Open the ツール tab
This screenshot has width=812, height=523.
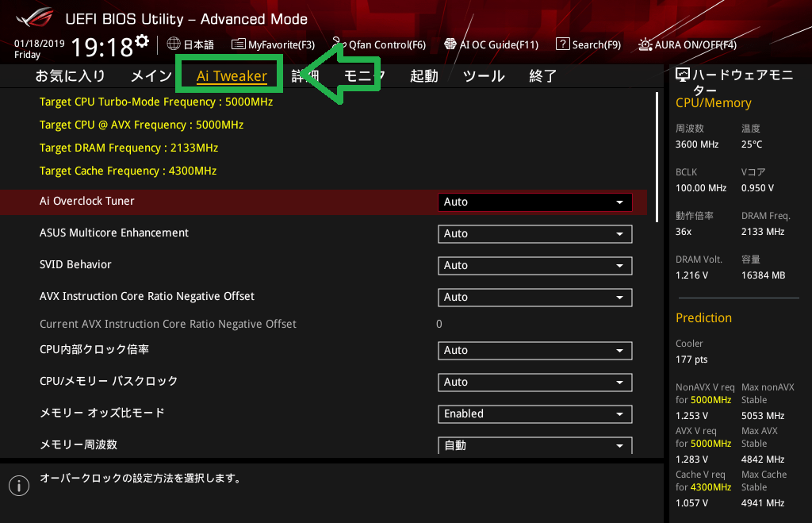484,76
